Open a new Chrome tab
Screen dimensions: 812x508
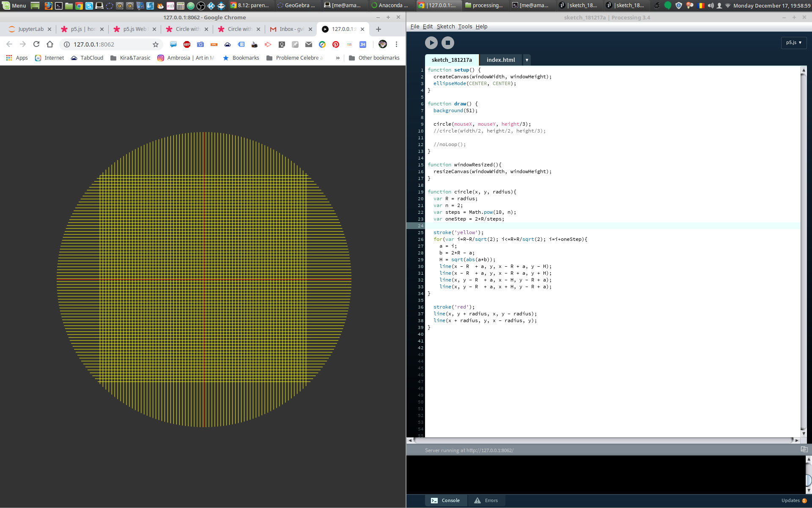pos(379,29)
